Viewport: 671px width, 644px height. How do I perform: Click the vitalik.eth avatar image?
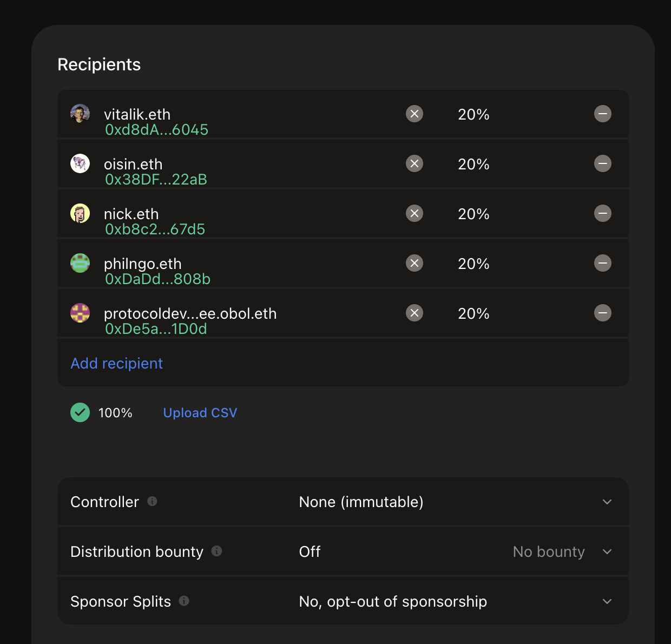[x=80, y=114]
